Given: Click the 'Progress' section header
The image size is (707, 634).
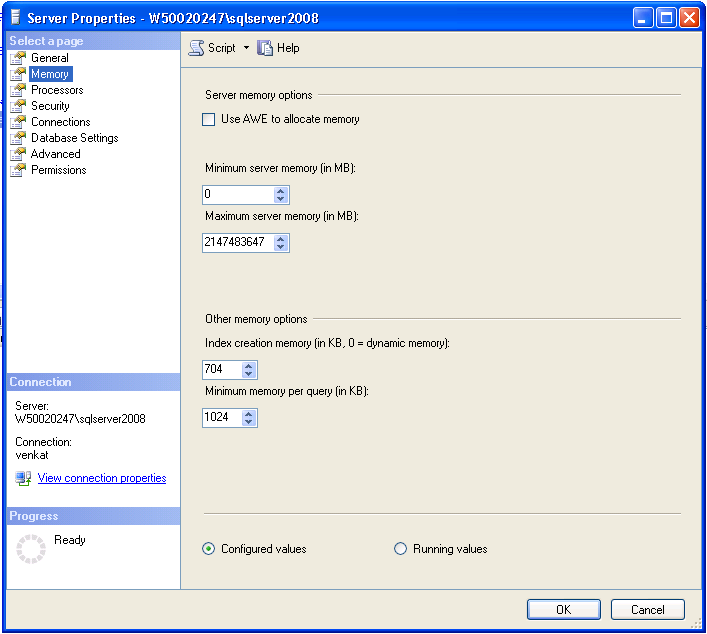Looking at the screenshot, I should (x=94, y=516).
